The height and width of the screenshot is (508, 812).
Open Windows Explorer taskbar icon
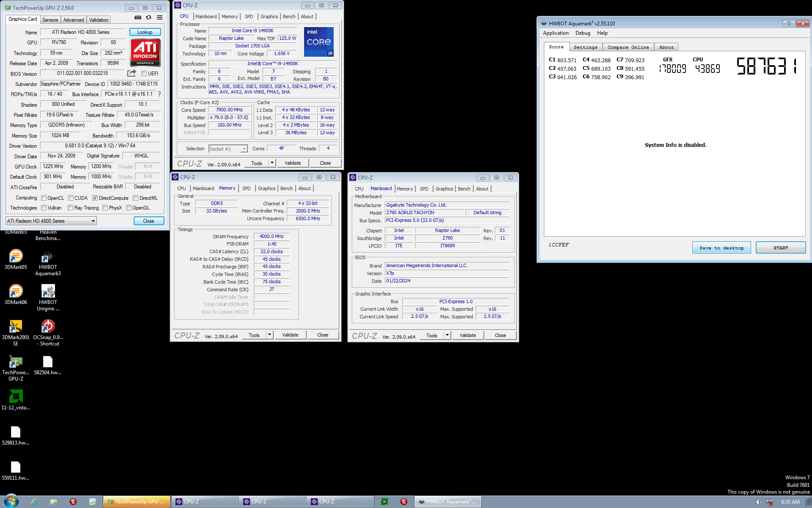click(54, 502)
